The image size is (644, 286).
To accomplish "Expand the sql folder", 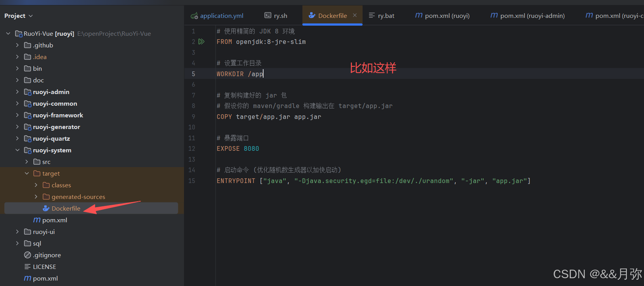I will [17, 243].
